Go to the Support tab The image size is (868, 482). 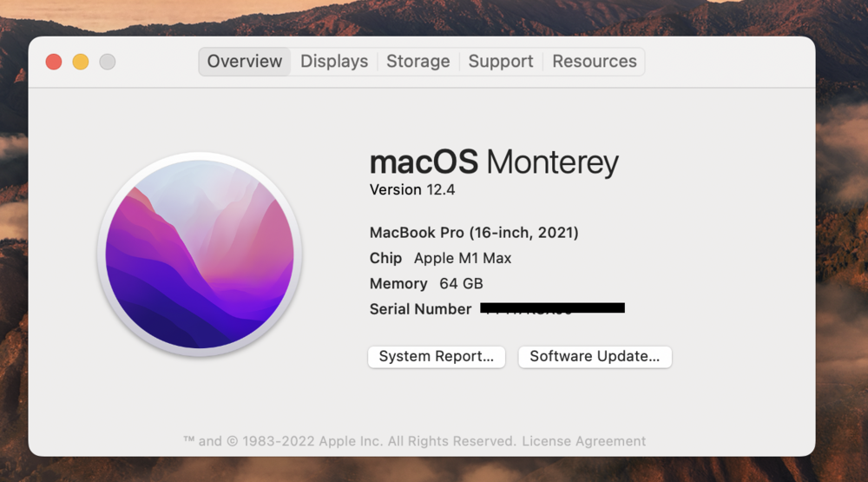point(501,62)
